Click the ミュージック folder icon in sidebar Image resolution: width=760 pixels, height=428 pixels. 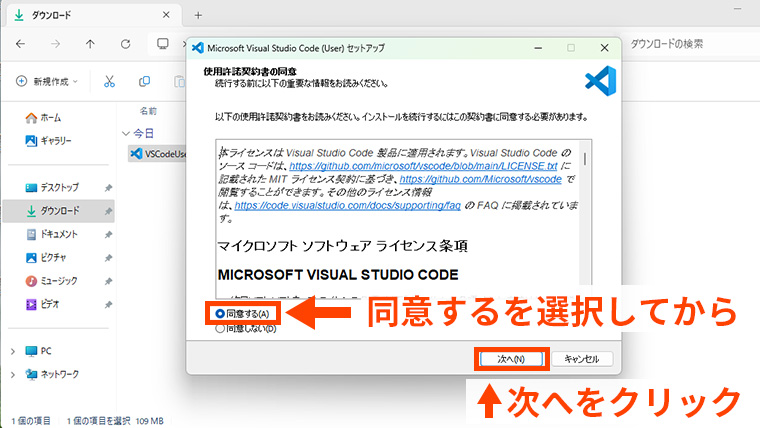pyautogui.click(x=32, y=280)
